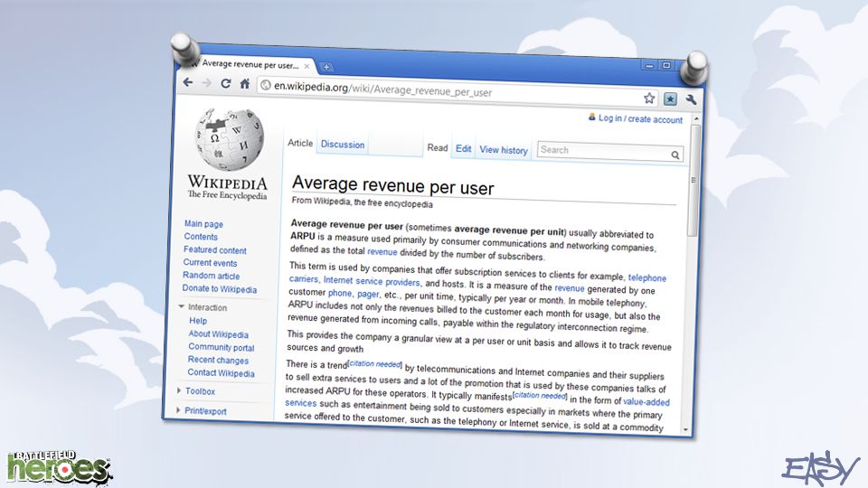Expand the Toolbox sidebar section
Screen dimensions: 868x488
click(179, 390)
